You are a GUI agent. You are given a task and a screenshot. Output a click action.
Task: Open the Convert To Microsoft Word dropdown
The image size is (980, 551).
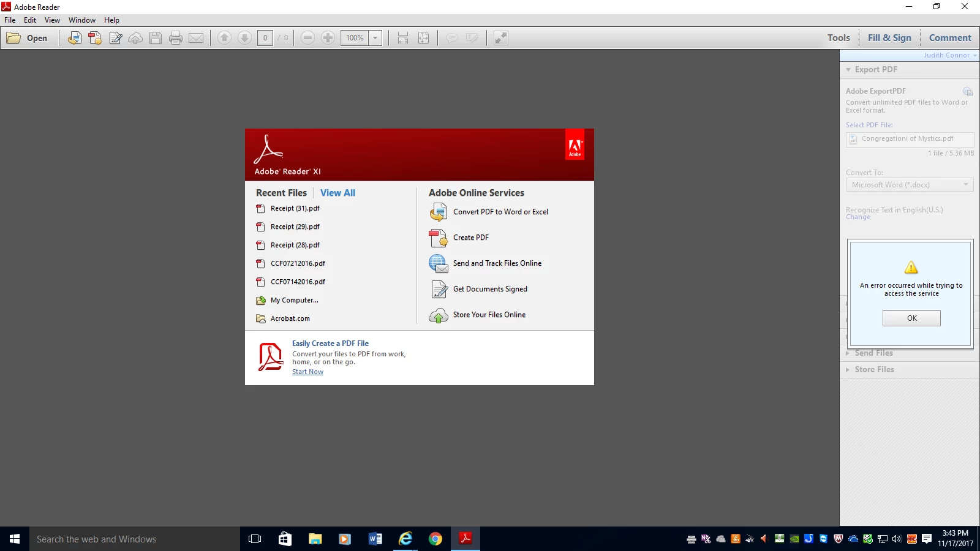click(x=910, y=185)
